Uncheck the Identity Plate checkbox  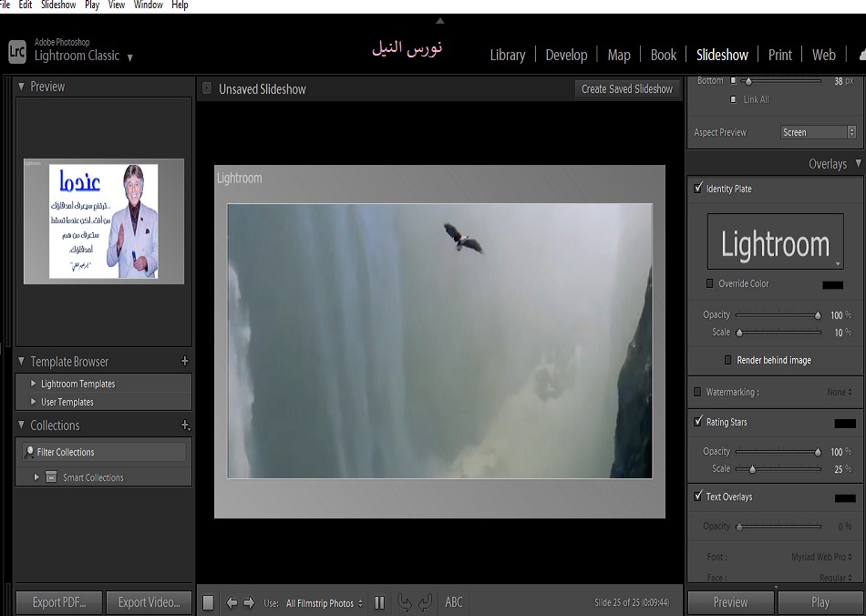698,189
